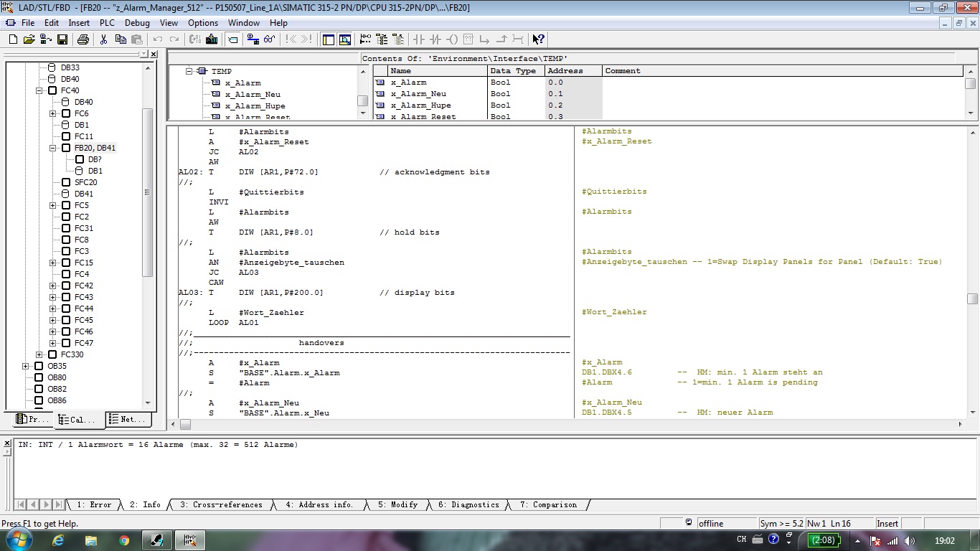Insert a normally open contact
980x551 pixels.
418,39
